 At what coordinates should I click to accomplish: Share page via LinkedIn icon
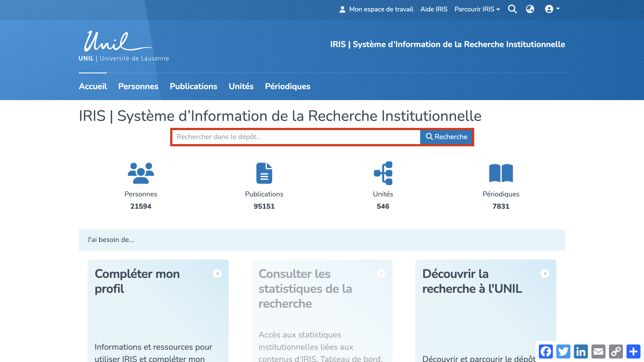pos(580,351)
